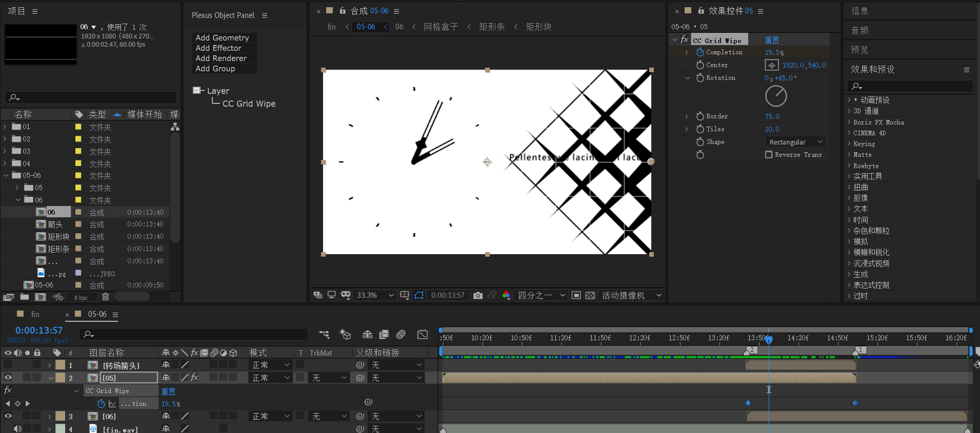Click Add Renderer in the Plexus panel
Image resolution: width=980 pixels, height=433 pixels.
pyautogui.click(x=221, y=58)
